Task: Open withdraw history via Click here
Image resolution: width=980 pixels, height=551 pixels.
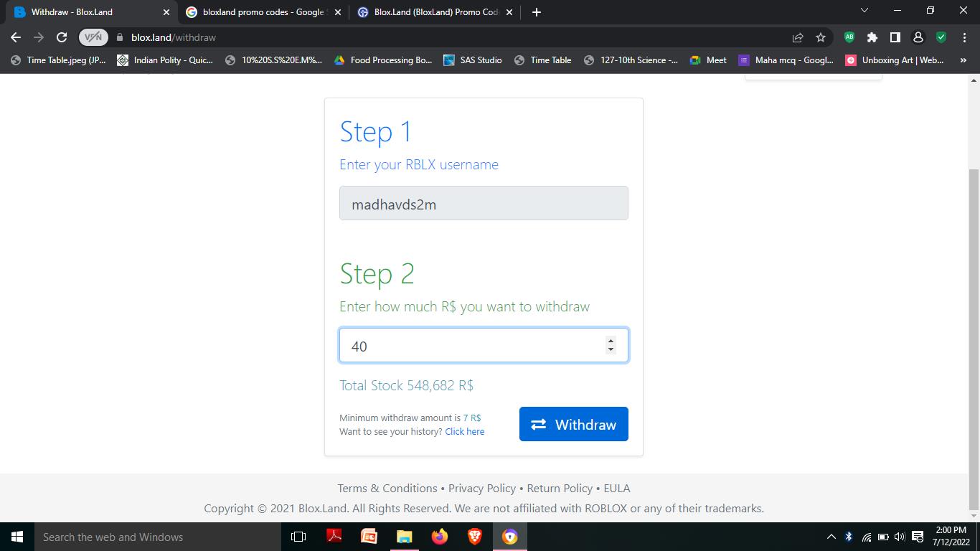Action: (x=464, y=432)
